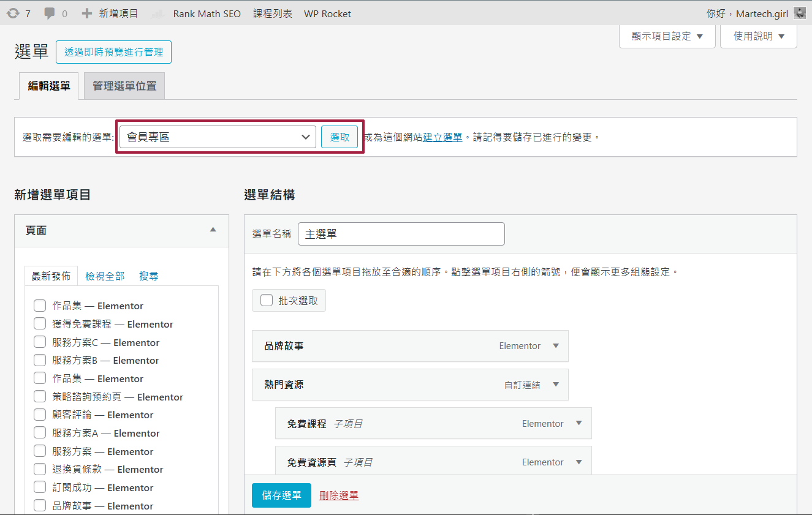812x515 pixels.
Task: Check the 批次選取 checkbox
Action: 267,301
